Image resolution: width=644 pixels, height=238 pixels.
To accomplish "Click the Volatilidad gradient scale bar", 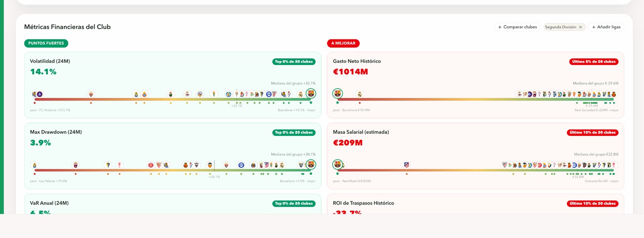I will [x=173, y=99].
